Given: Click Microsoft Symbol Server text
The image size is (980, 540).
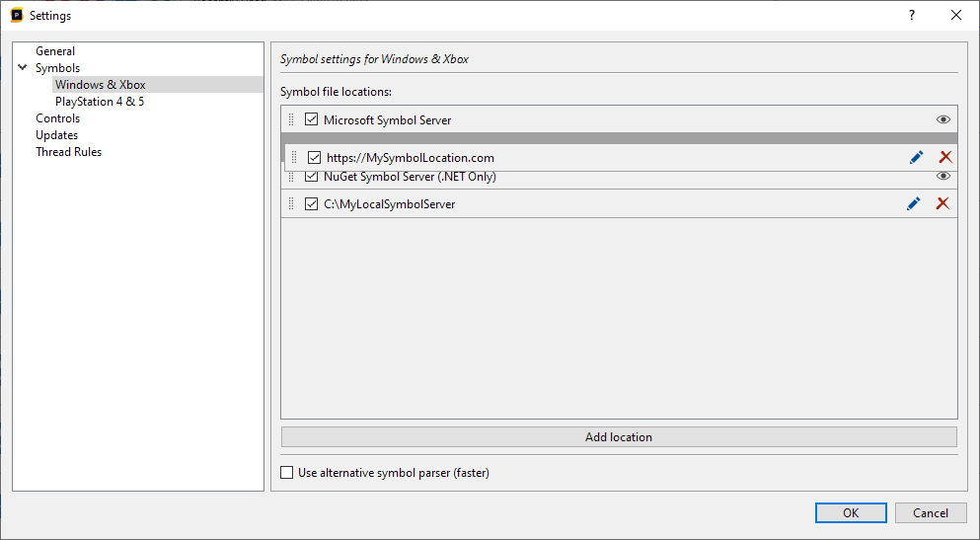Looking at the screenshot, I should (x=388, y=120).
